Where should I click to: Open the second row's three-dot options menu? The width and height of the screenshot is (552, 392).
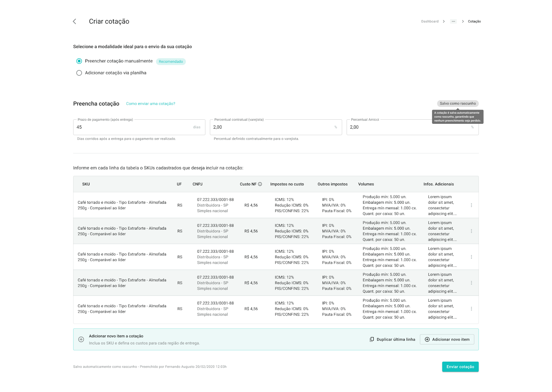pos(471,231)
